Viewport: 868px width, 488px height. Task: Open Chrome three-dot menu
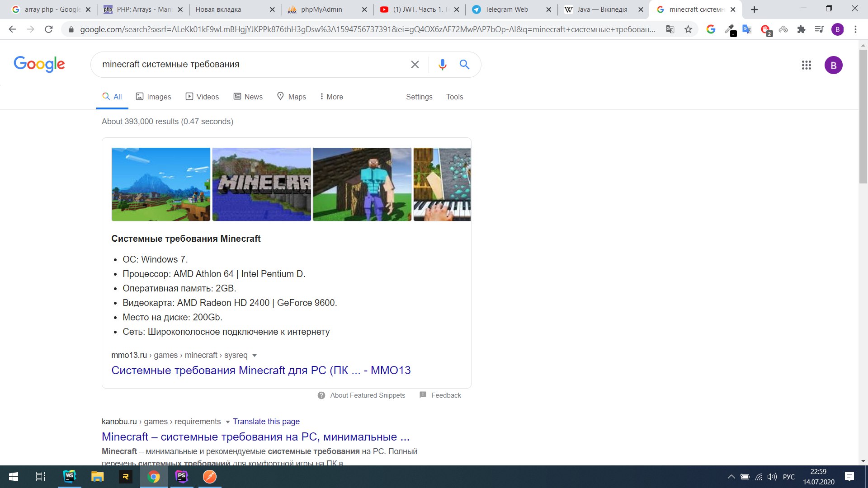[x=855, y=29]
